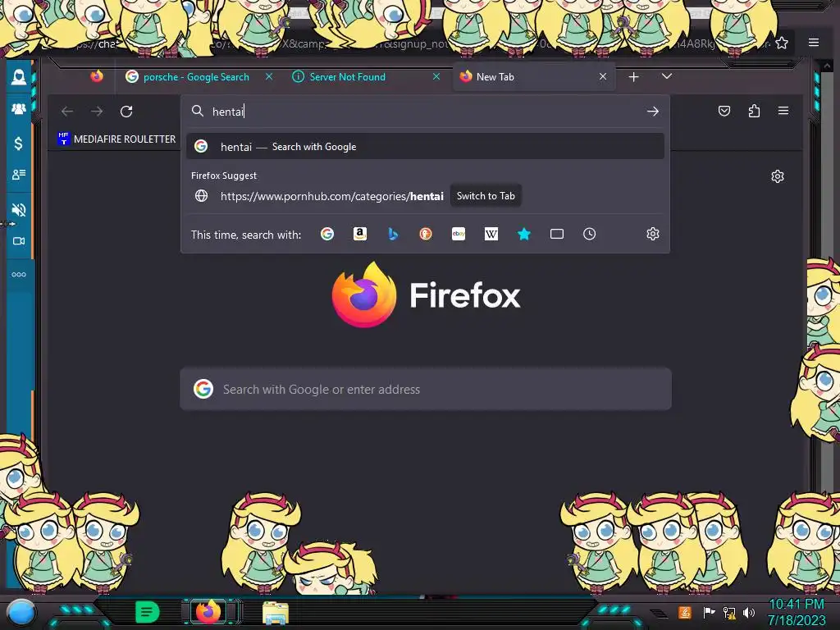Open the Extensions puzzle icon
This screenshot has width=840, height=630.
(x=754, y=111)
